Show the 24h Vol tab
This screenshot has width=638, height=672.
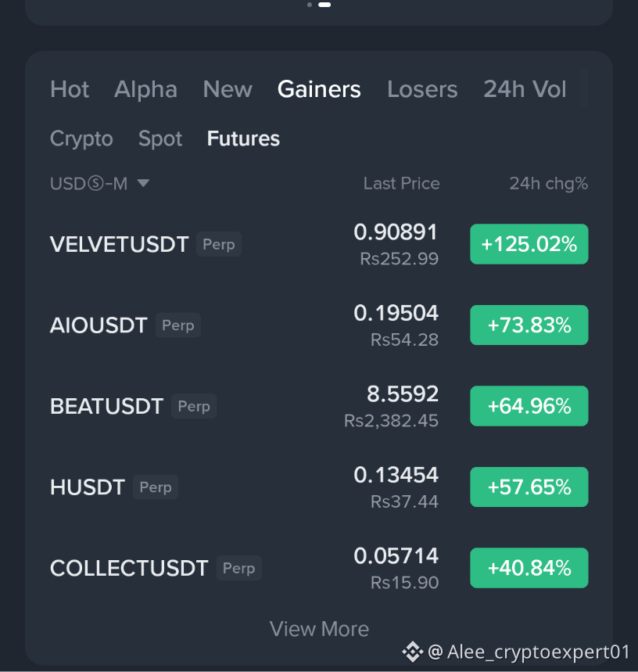(525, 89)
